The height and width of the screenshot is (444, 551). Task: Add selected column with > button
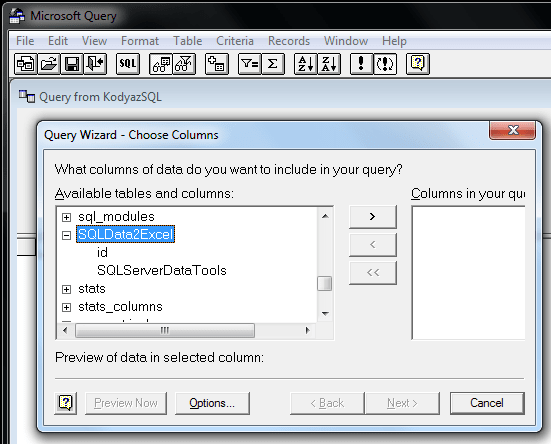373,217
